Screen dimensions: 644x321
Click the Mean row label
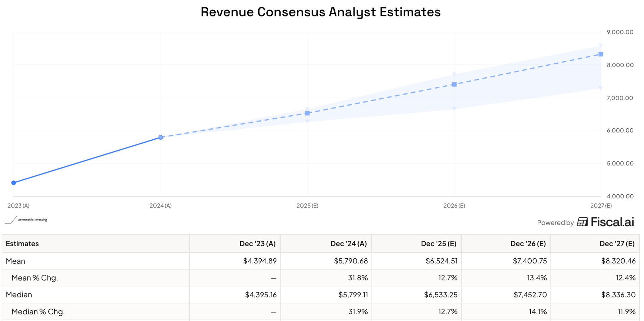coord(15,261)
